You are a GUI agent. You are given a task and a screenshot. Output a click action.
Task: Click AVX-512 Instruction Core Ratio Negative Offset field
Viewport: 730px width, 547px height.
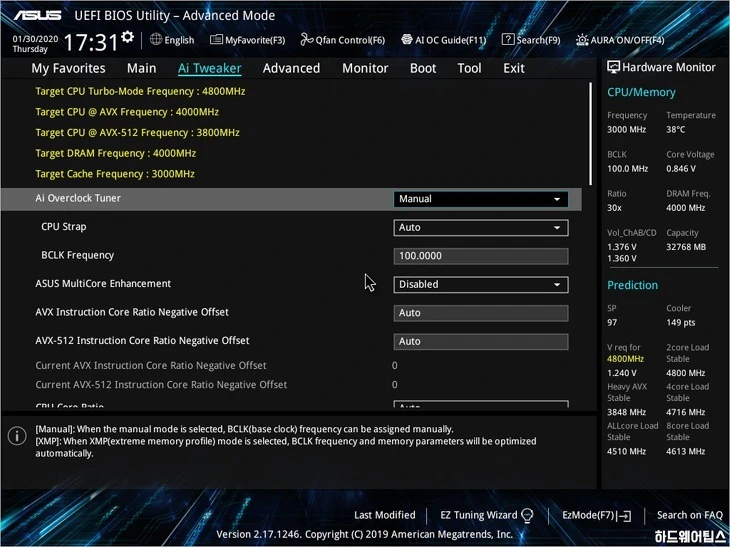(480, 341)
